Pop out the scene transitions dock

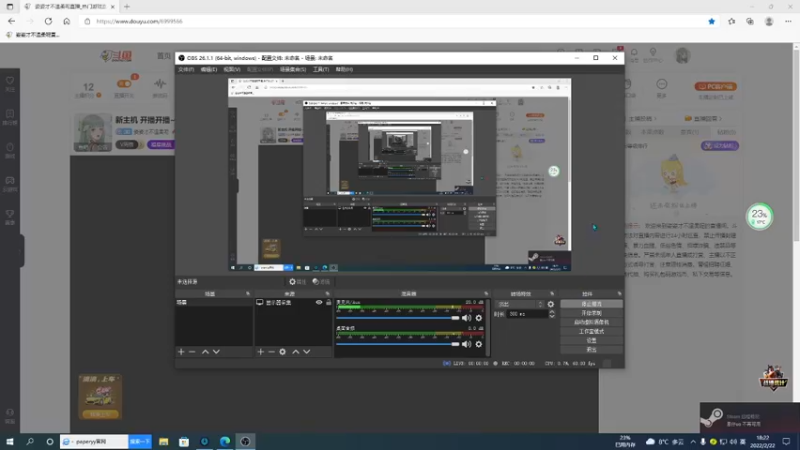[552, 294]
